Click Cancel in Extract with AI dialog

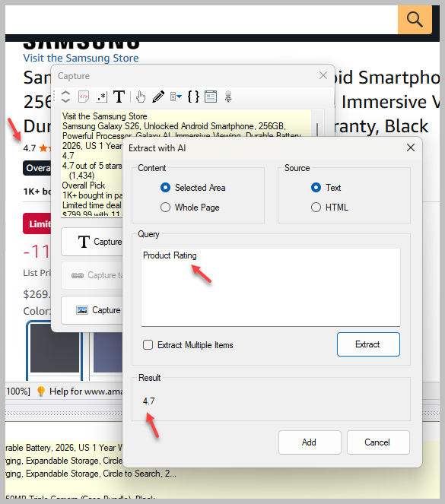coord(378,442)
